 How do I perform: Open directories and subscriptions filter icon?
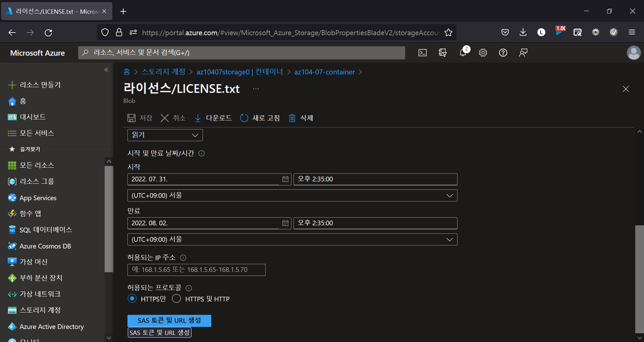pyautogui.click(x=443, y=53)
